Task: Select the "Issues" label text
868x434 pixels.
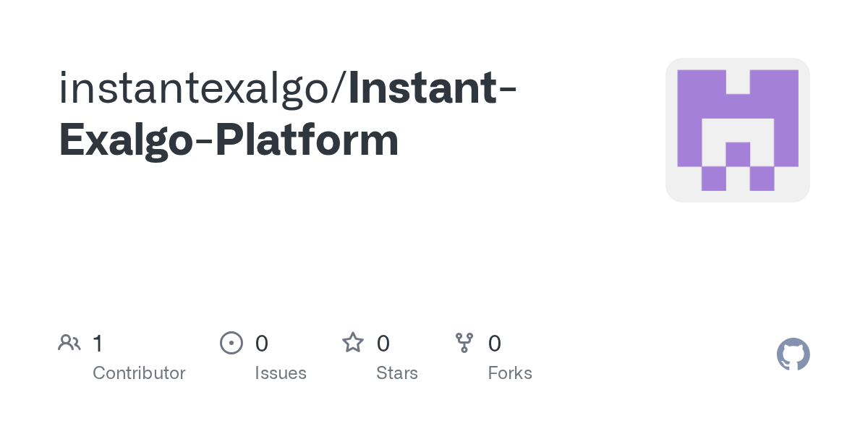Action: (x=281, y=373)
